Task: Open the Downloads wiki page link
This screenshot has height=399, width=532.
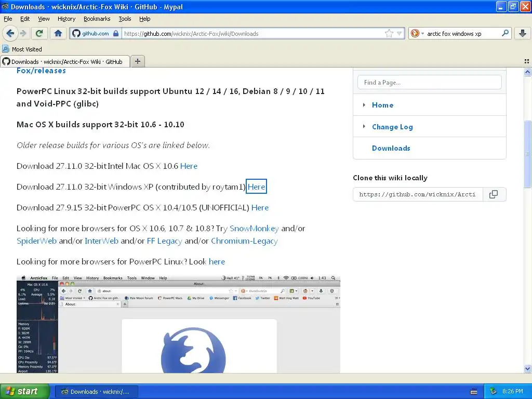Action: [x=391, y=148]
